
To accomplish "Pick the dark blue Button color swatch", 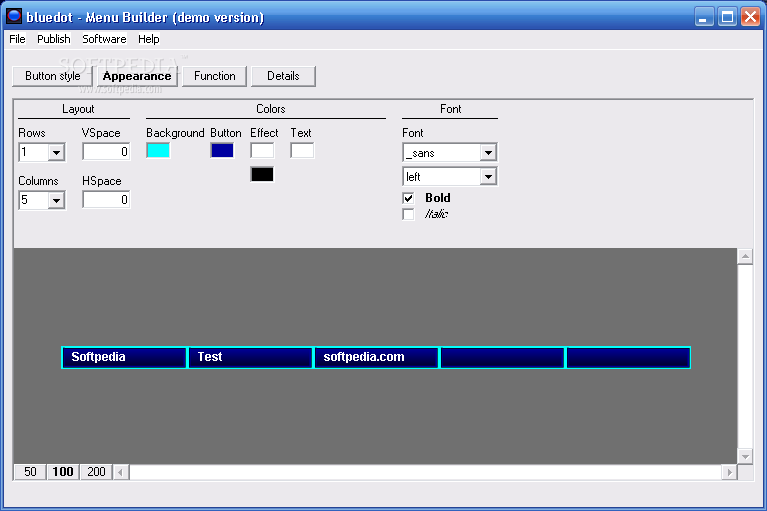I will 222,150.
